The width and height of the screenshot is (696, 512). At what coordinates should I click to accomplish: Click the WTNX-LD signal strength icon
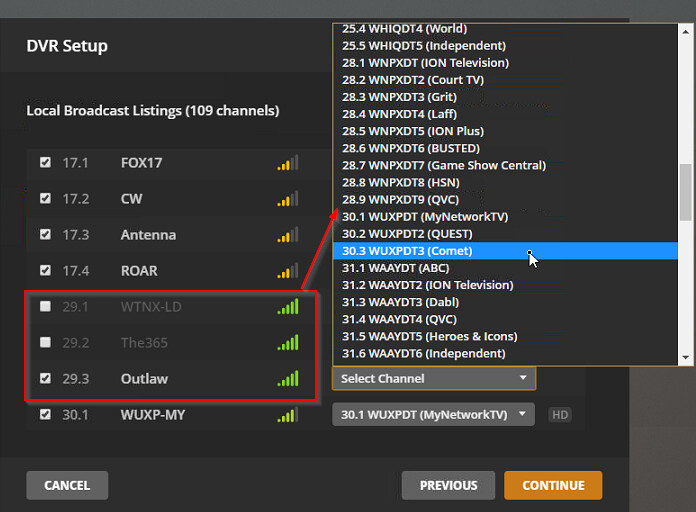(288, 306)
